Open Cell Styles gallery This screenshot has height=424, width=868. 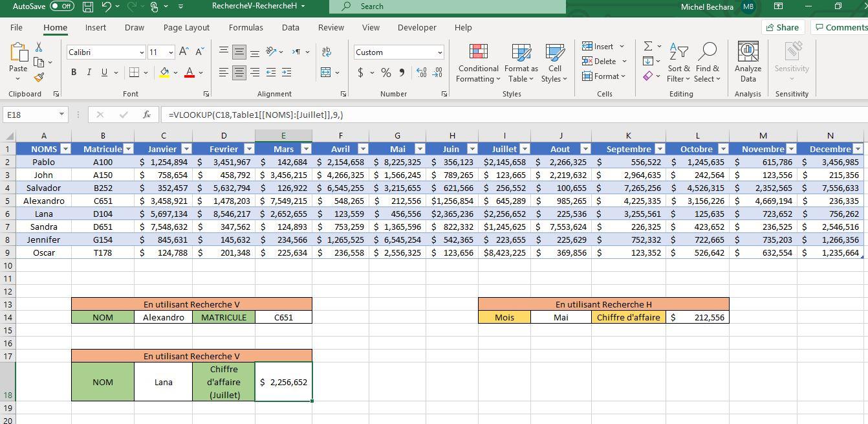coord(554,63)
